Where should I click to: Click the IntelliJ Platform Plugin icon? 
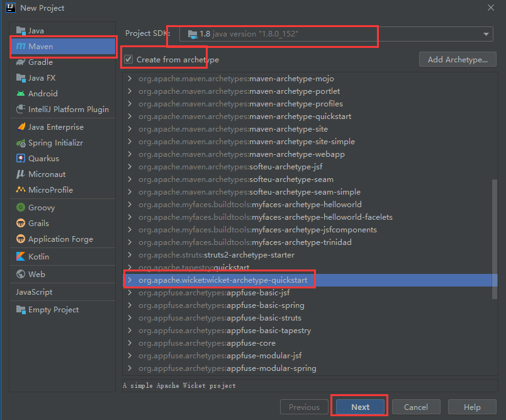coord(21,109)
